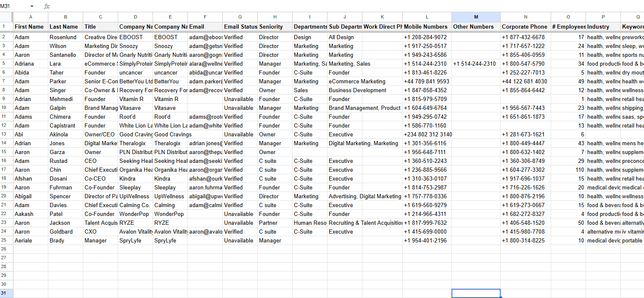Select the Galpin last name cell
This screenshot has height=298, width=644.
[66, 108]
